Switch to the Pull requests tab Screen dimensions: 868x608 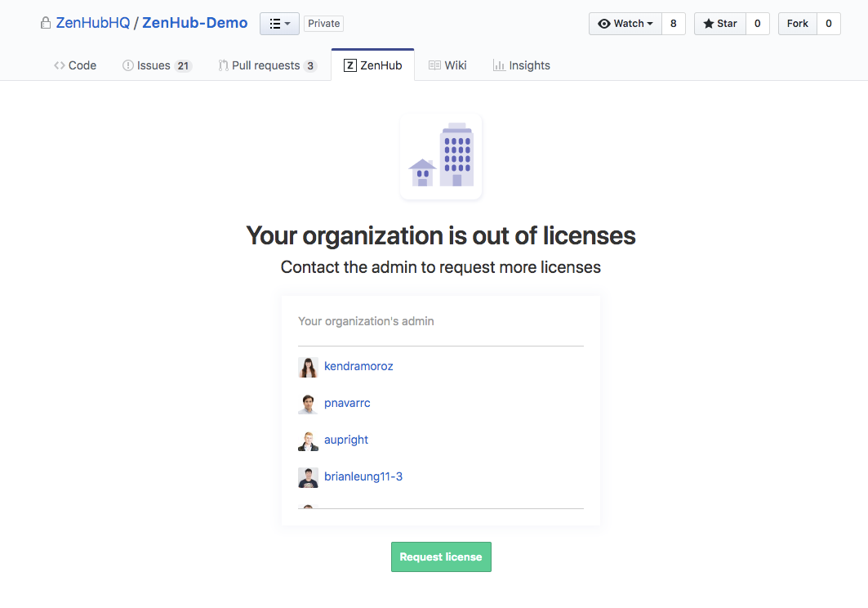267,65
